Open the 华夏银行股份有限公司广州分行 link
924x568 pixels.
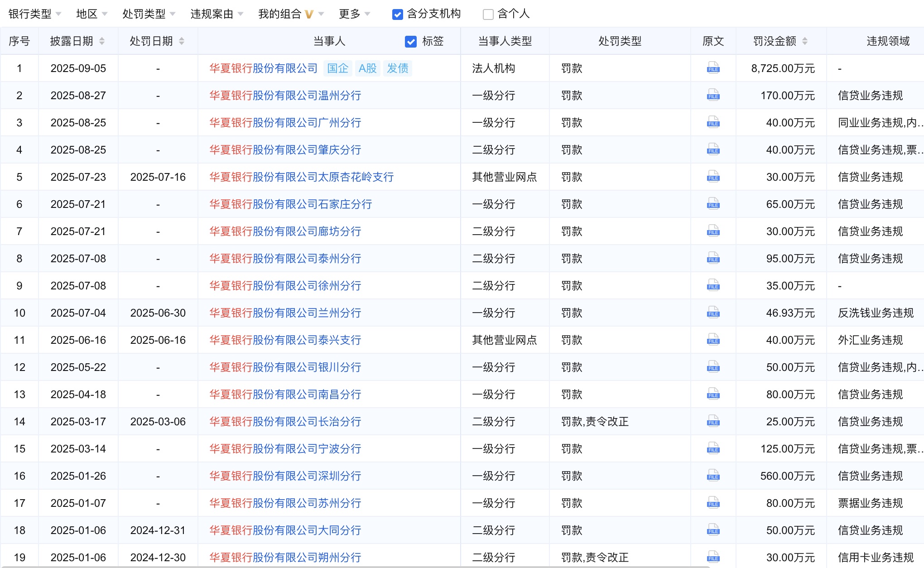point(285,123)
